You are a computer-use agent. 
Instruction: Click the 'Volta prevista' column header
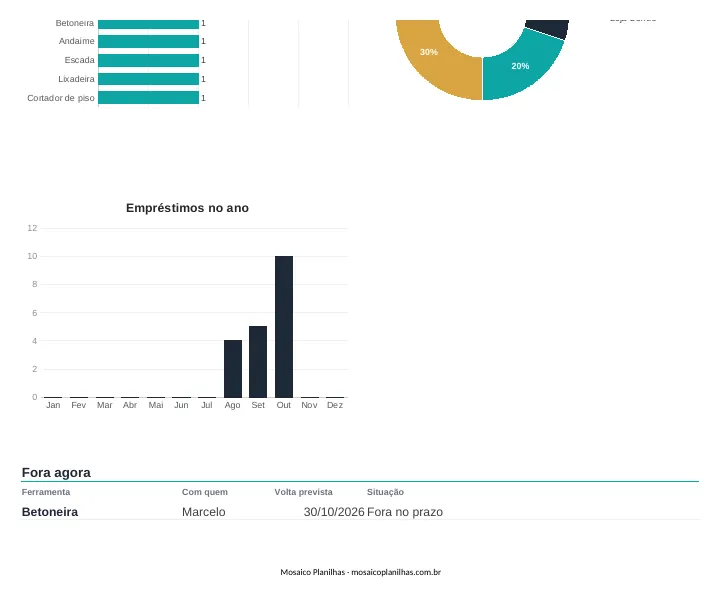click(304, 492)
